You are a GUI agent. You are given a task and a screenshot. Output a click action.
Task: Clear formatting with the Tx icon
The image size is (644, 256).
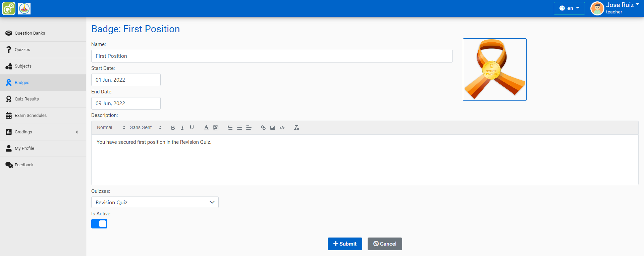[x=297, y=128]
